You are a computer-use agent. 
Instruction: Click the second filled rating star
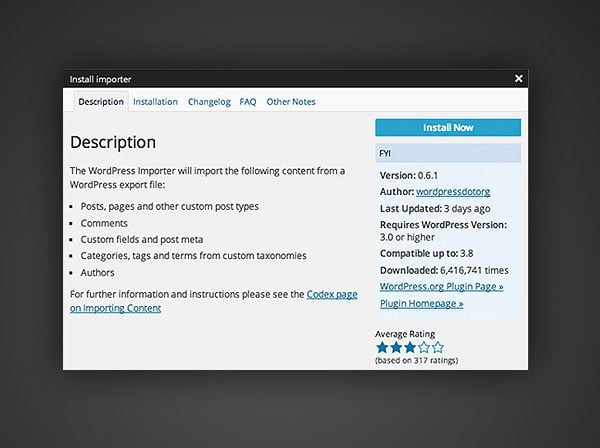(396, 347)
